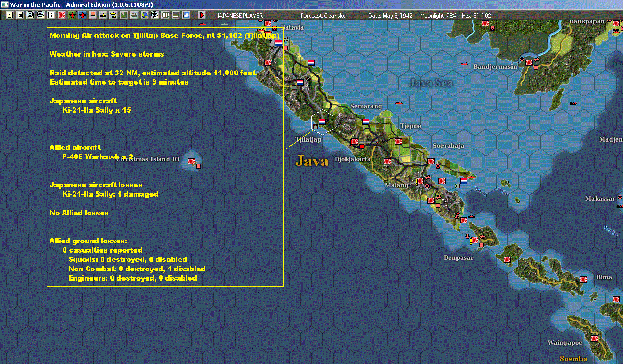The width and height of the screenshot is (623, 364).
Task: Open the document list toolbar icon
Action: point(20,16)
